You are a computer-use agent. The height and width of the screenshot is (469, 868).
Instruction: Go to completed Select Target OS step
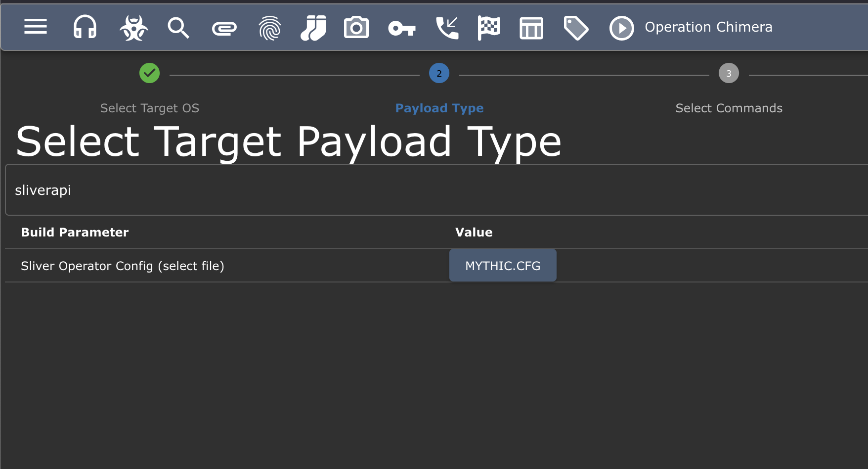tap(149, 73)
